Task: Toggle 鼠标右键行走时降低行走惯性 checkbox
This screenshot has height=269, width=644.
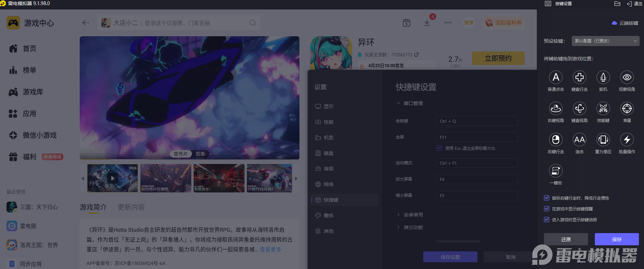Action: coord(546,198)
